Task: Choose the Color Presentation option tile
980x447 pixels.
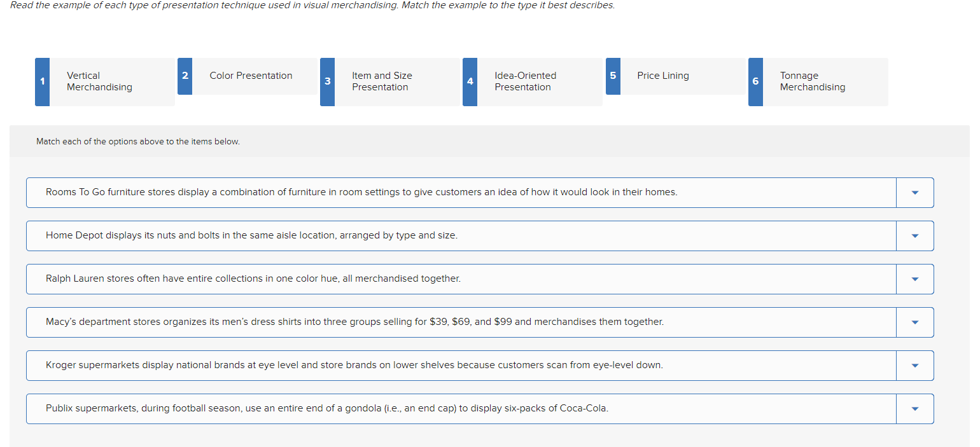Action: [251, 76]
